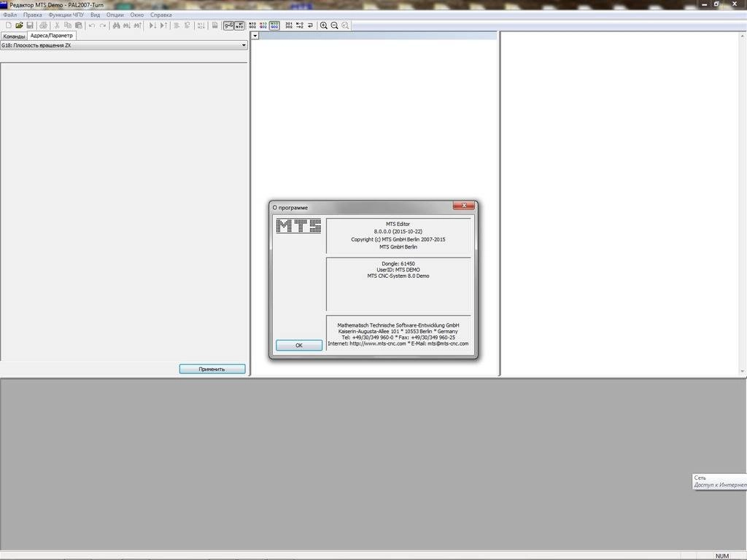
Task: Open the Правка menu
Action: point(32,15)
